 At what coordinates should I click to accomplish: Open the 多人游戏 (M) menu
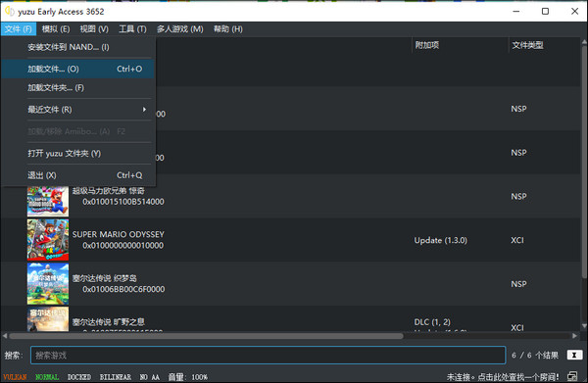[x=180, y=28]
